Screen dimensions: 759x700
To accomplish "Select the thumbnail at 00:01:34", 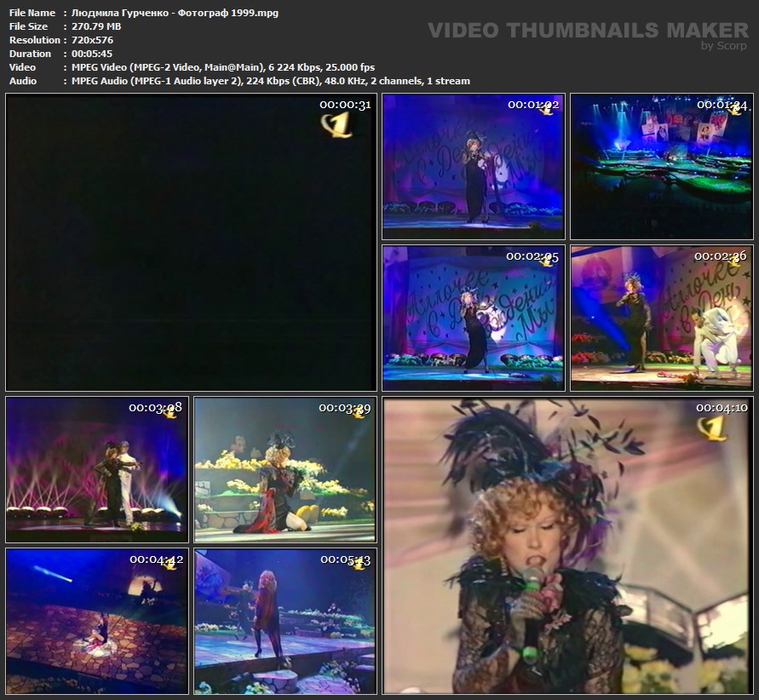I will (x=662, y=166).
